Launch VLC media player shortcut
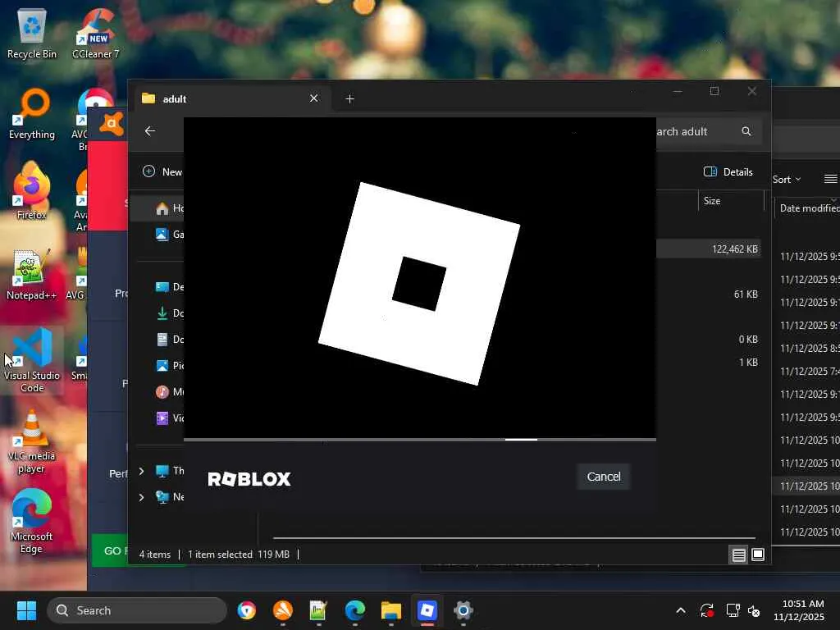Screen dimensions: 840x630 tap(32, 441)
